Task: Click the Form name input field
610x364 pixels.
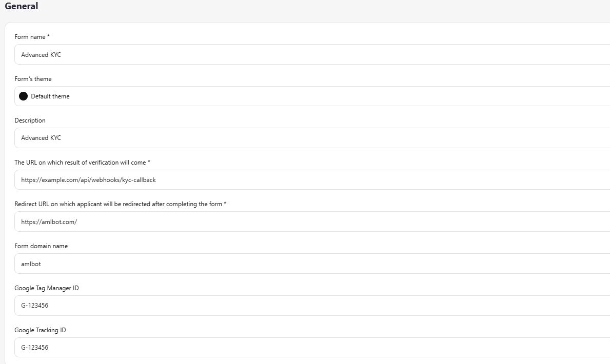Action: pyautogui.click(x=308, y=54)
